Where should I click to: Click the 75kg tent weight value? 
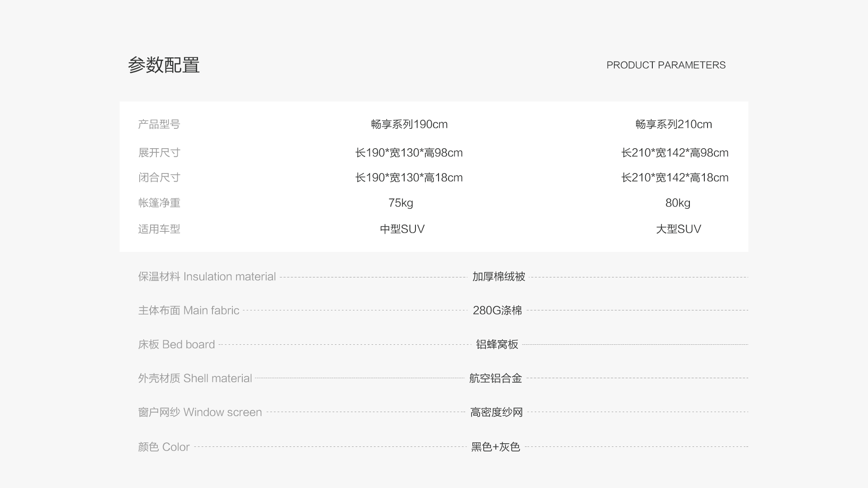tap(401, 203)
